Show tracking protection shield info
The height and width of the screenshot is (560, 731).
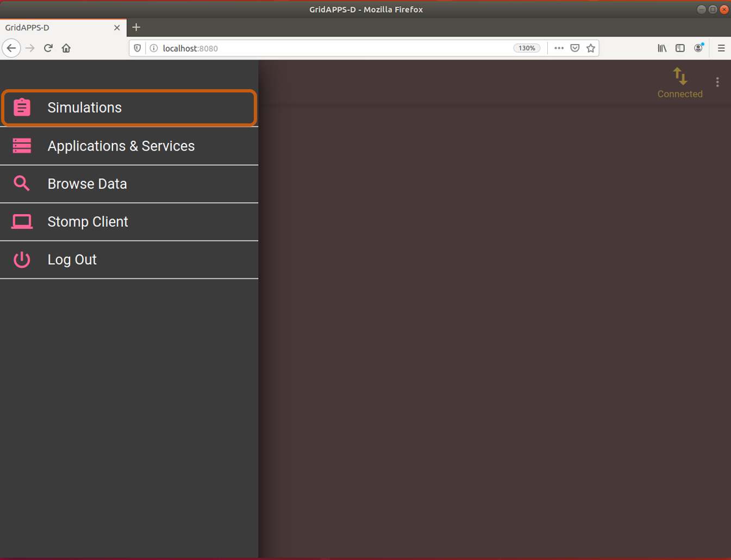coord(138,48)
